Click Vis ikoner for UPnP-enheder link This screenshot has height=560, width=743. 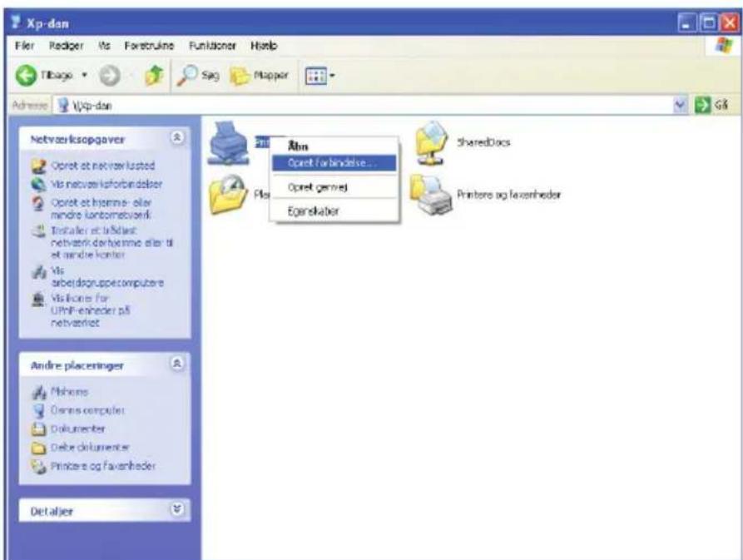click(x=90, y=310)
